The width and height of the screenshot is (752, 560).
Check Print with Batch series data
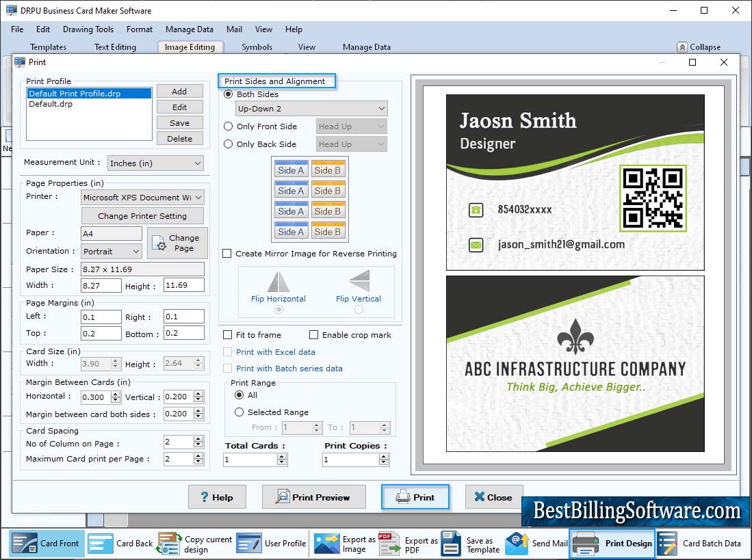coord(227,369)
